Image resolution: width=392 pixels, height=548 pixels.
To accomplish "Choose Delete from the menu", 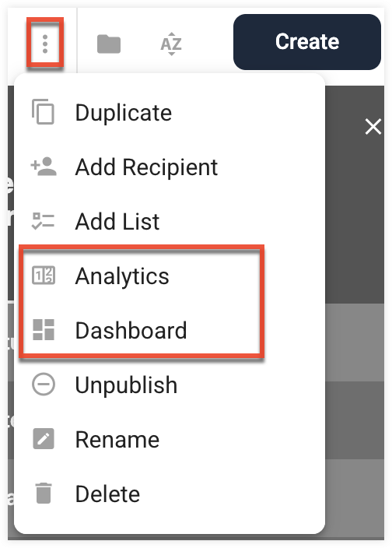I will pyautogui.click(x=170, y=494).
